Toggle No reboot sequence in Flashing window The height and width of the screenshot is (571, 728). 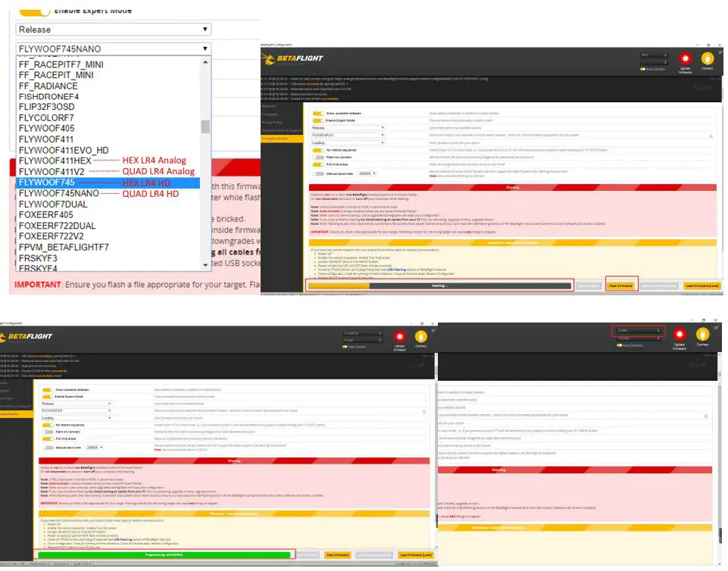coord(318,150)
